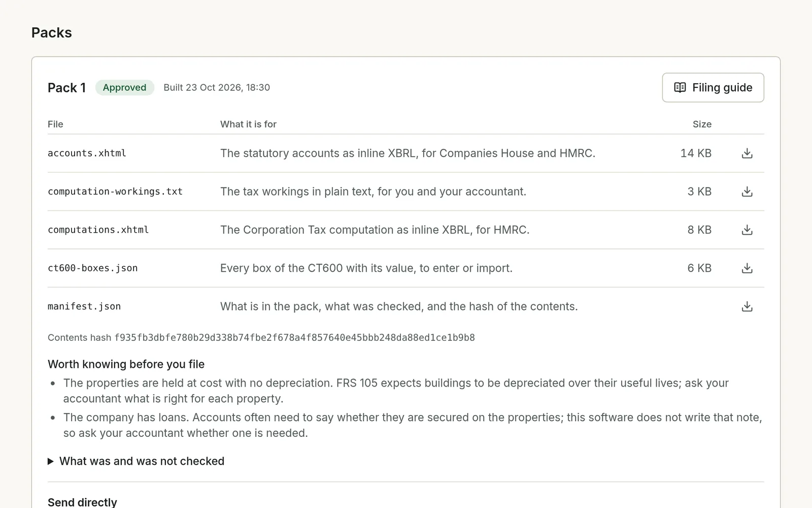The image size is (812, 508).
Task: Click the 'Packs' page heading
Action: 52,33
